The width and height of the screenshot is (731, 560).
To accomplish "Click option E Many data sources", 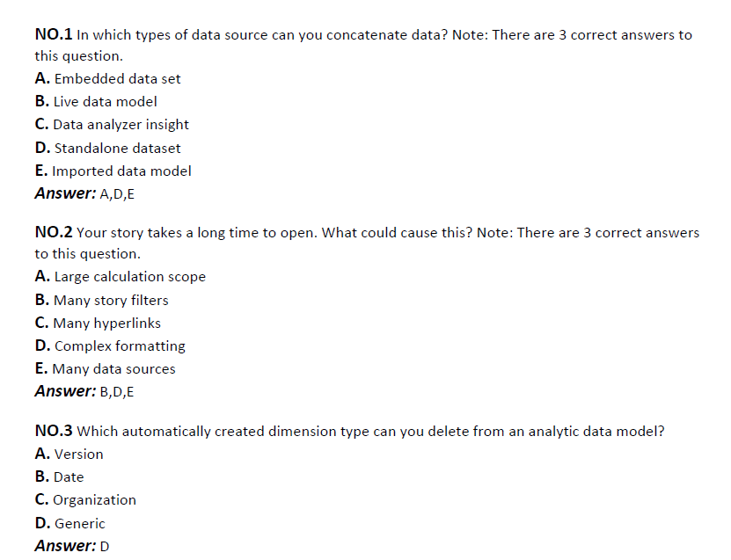I will [x=106, y=369].
